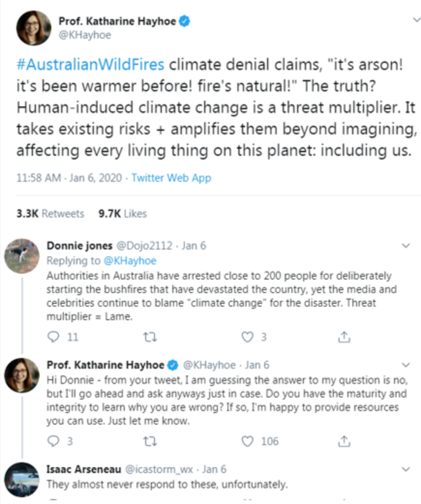Screen dimensions: 421x504
Task: Share Katharine Hayhoe's reply tweet
Action: (345, 441)
